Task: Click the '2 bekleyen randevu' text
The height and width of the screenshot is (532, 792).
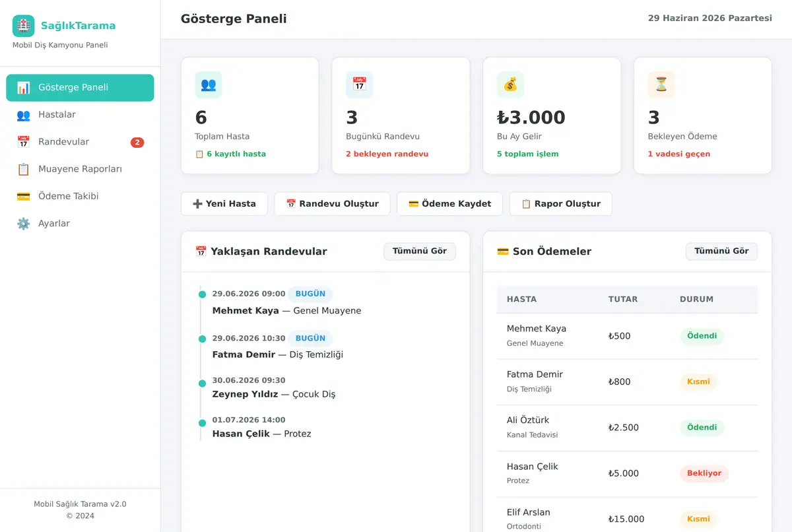Action: [387, 154]
